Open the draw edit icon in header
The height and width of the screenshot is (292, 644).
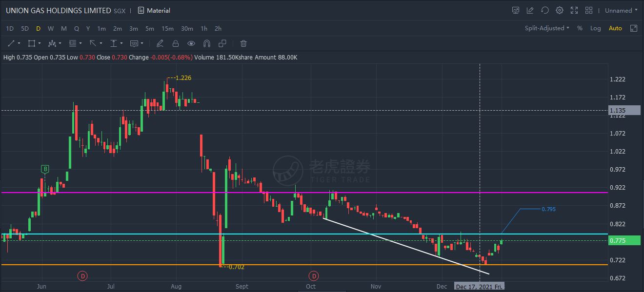[530, 10]
